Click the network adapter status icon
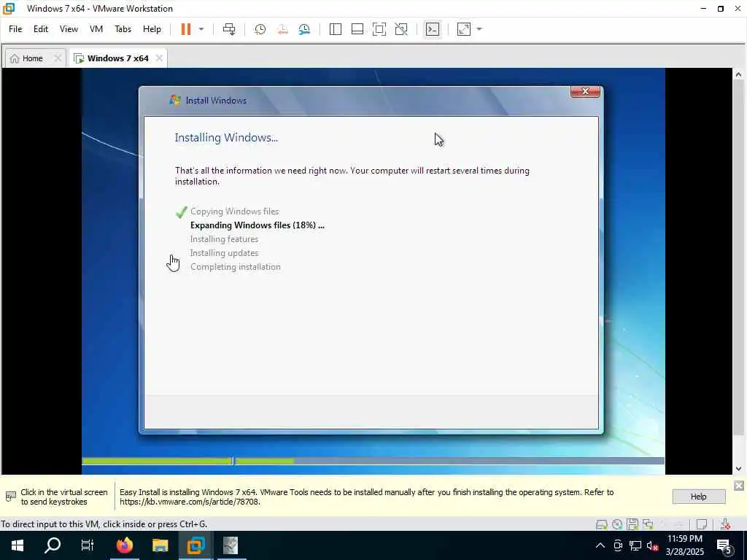 point(648,524)
